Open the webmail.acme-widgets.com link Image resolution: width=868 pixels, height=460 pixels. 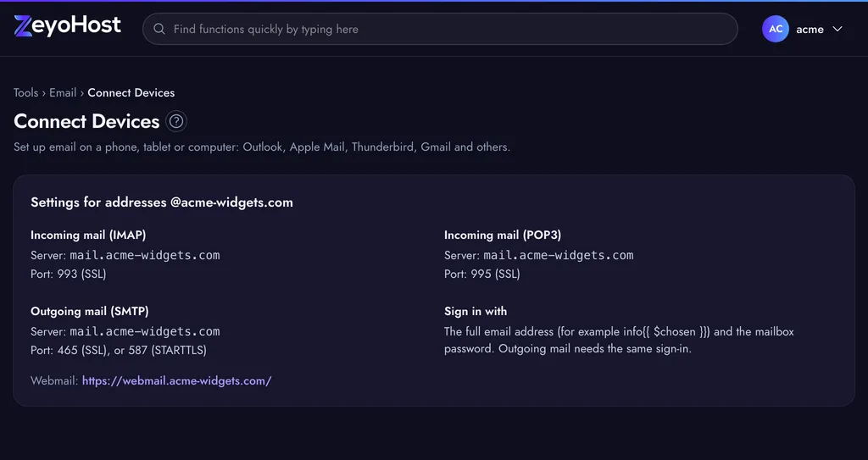(176, 380)
